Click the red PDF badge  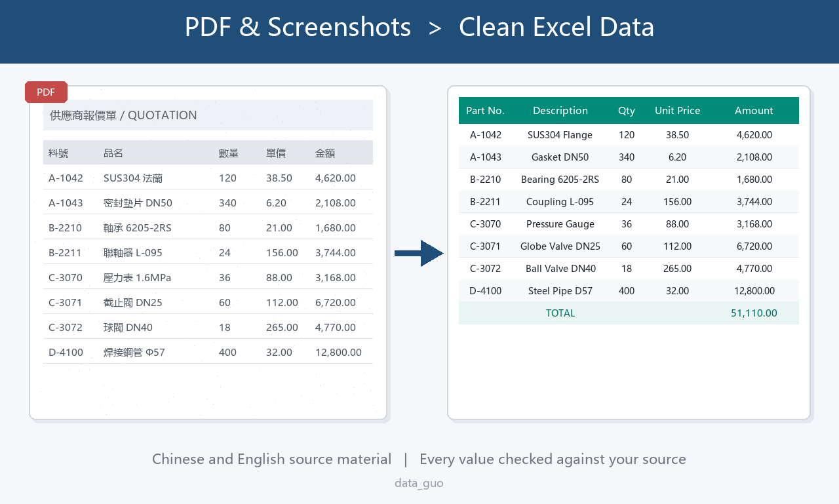[46, 92]
